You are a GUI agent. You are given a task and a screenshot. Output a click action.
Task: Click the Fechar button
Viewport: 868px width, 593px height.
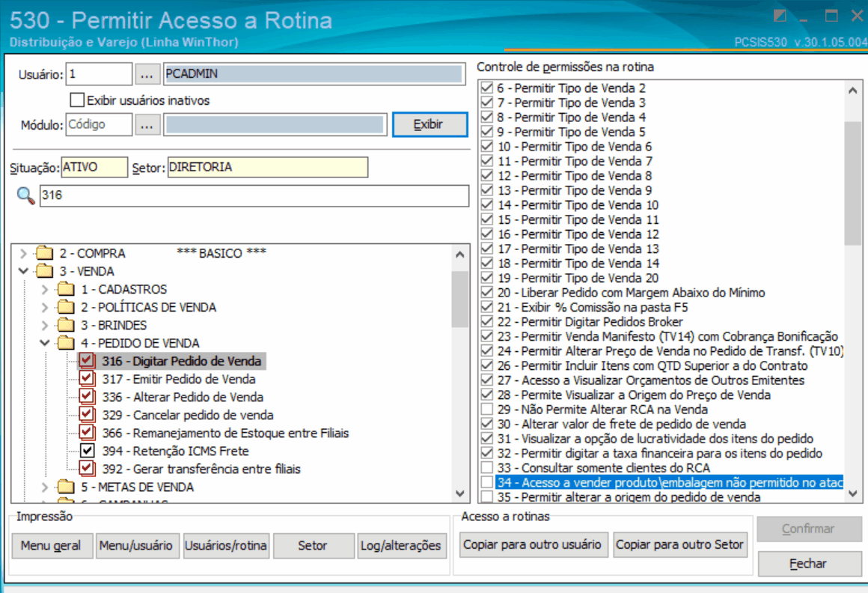pyautogui.click(x=808, y=564)
